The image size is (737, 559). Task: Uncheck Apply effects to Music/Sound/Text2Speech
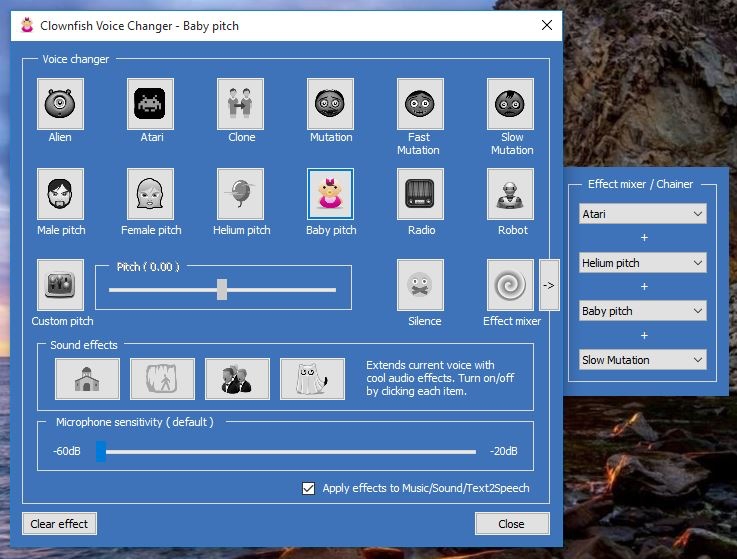(x=308, y=488)
